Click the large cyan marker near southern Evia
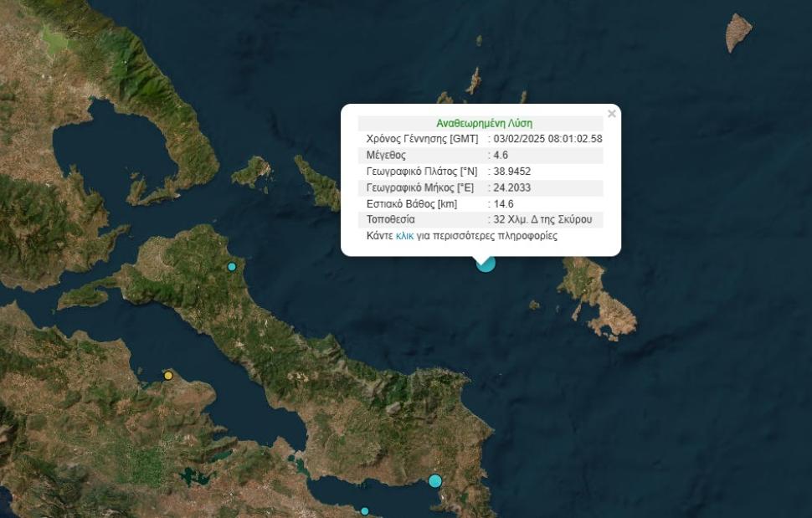 [x=435, y=480]
